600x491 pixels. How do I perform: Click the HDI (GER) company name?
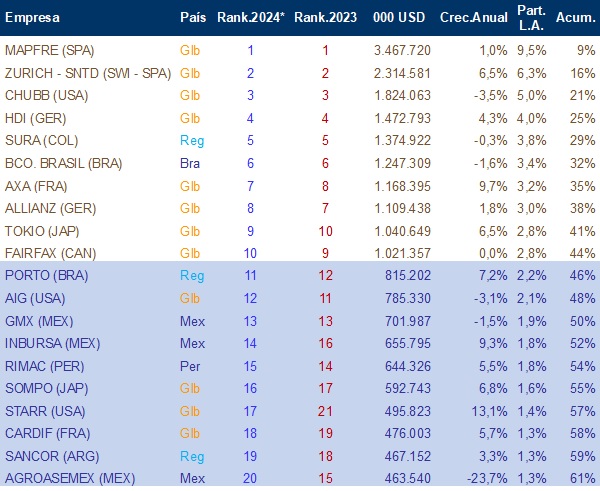35,118
